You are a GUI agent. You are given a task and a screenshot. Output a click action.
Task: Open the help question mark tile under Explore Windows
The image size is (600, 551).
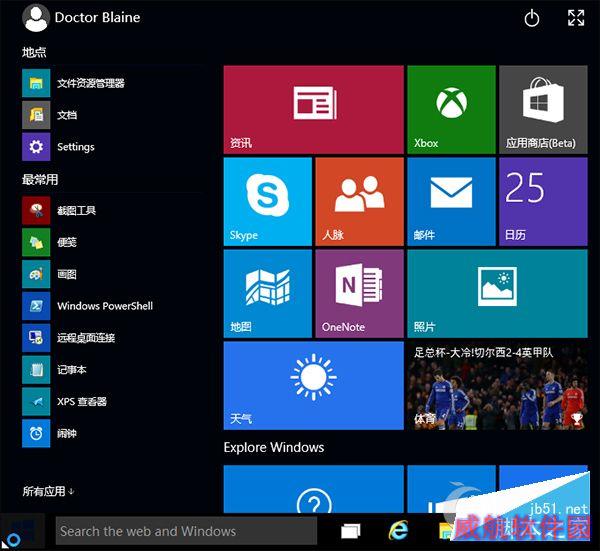point(313,489)
